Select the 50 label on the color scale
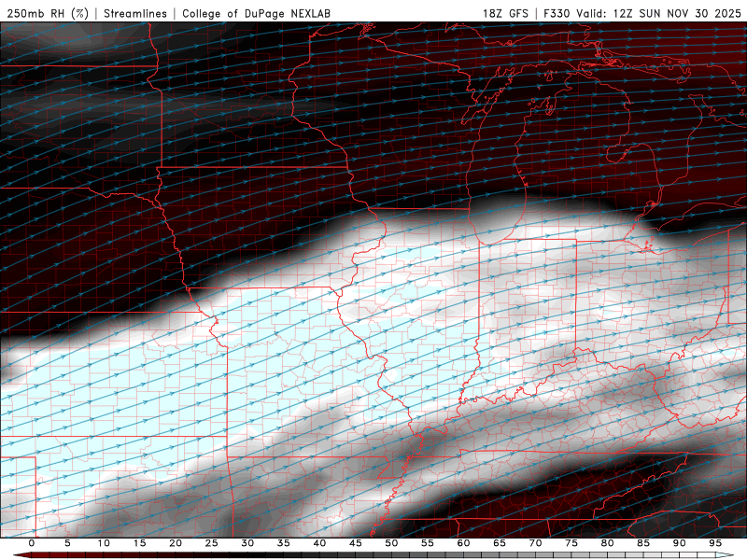Screen dimensions: 747x560 [391, 543]
